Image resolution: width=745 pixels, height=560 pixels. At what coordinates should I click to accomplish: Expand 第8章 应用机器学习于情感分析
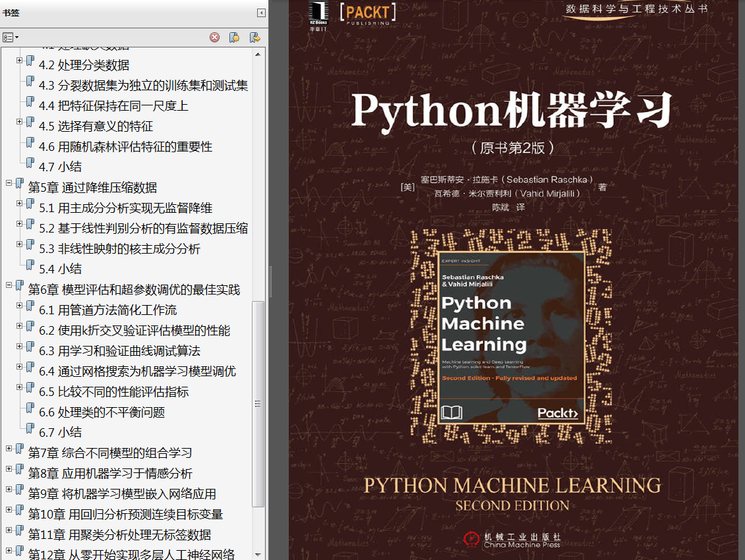tap(9, 469)
